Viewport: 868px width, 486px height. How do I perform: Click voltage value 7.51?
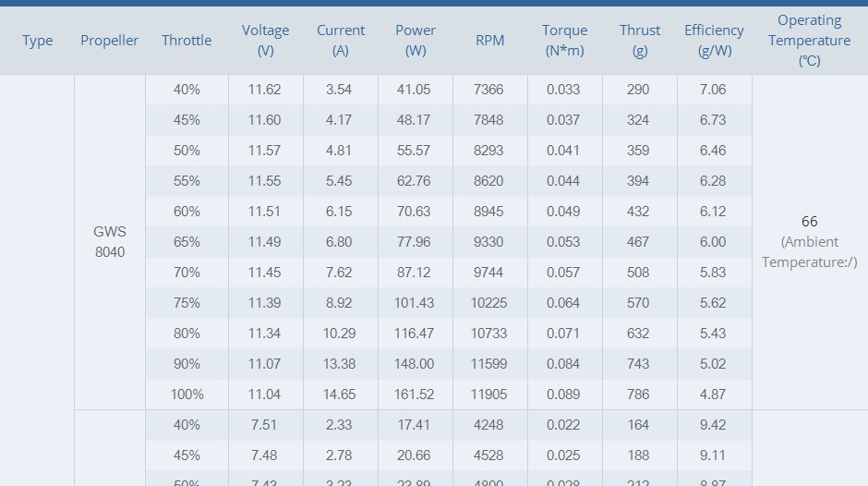(x=263, y=425)
